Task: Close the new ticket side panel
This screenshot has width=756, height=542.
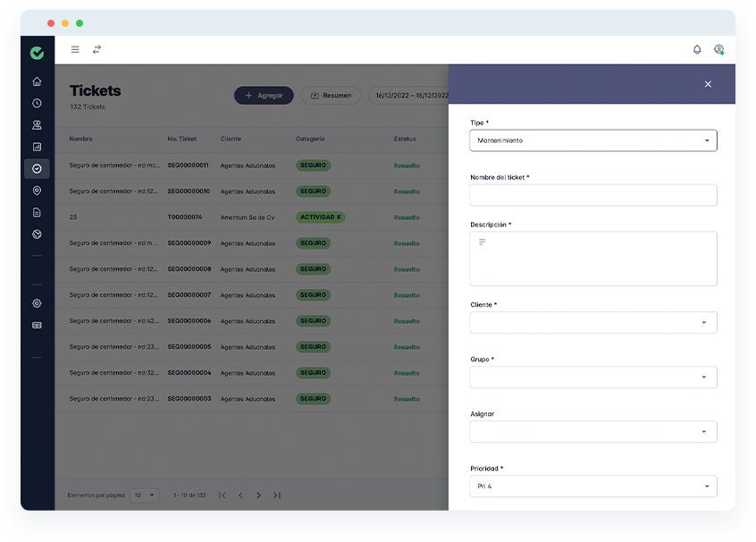Action: (x=708, y=84)
